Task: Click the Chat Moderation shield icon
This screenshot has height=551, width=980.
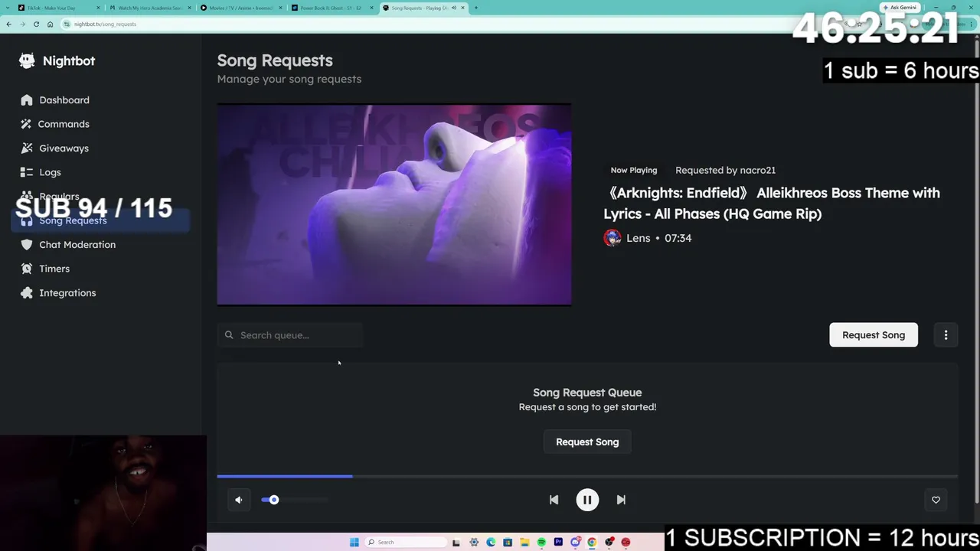Action: click(27, 245)
